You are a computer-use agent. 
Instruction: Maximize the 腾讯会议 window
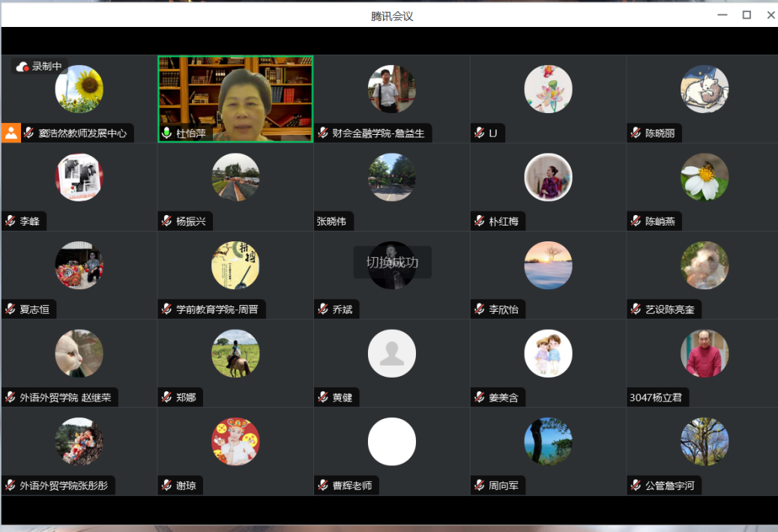pos(747,15)
